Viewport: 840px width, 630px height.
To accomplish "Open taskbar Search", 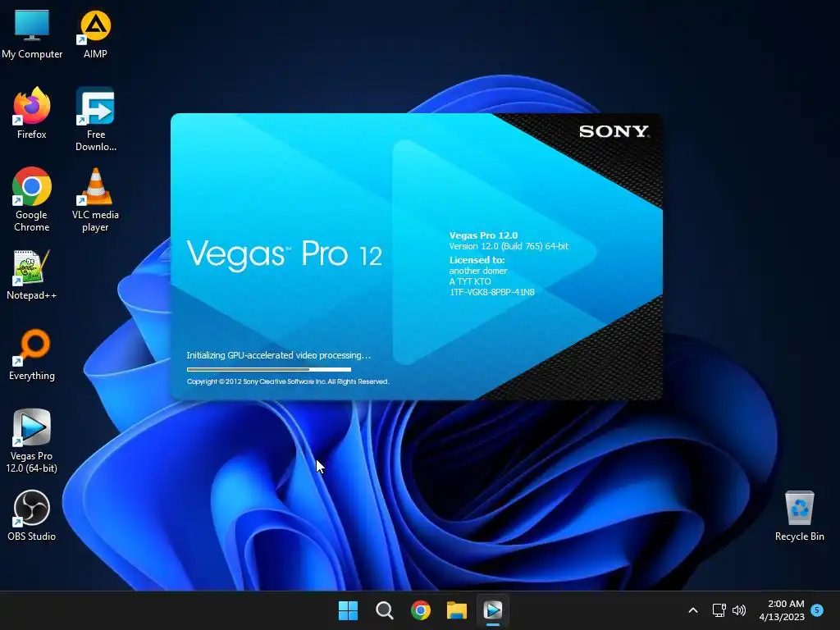I will click(384, 610).
